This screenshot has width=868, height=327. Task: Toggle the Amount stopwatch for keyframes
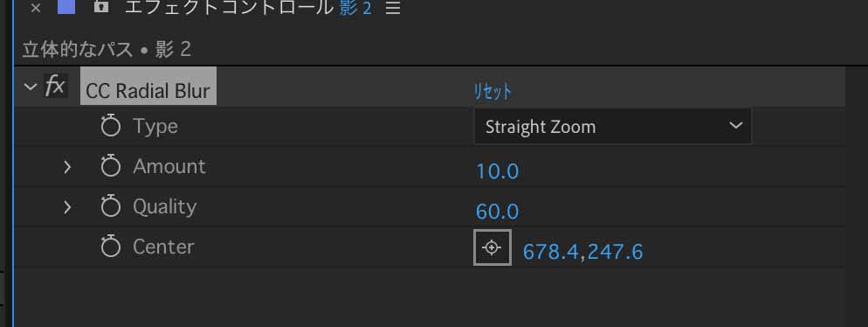pyautogui.click(x=111, y=166)
